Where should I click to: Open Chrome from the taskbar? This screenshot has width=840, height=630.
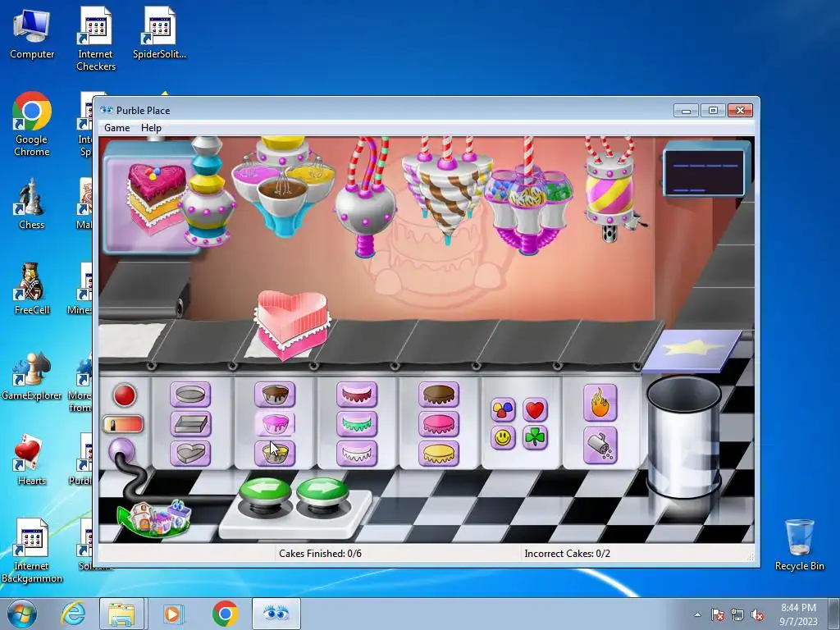[225, 614]
